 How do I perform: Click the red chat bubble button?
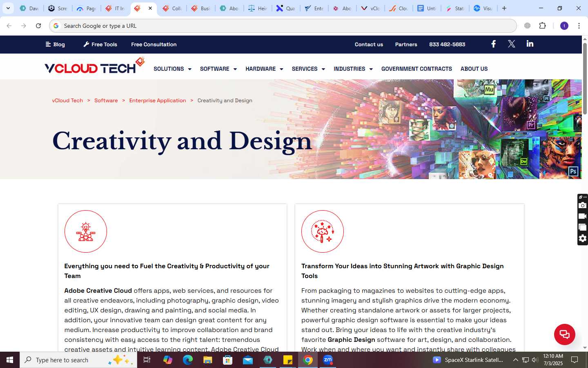point(565,334)
